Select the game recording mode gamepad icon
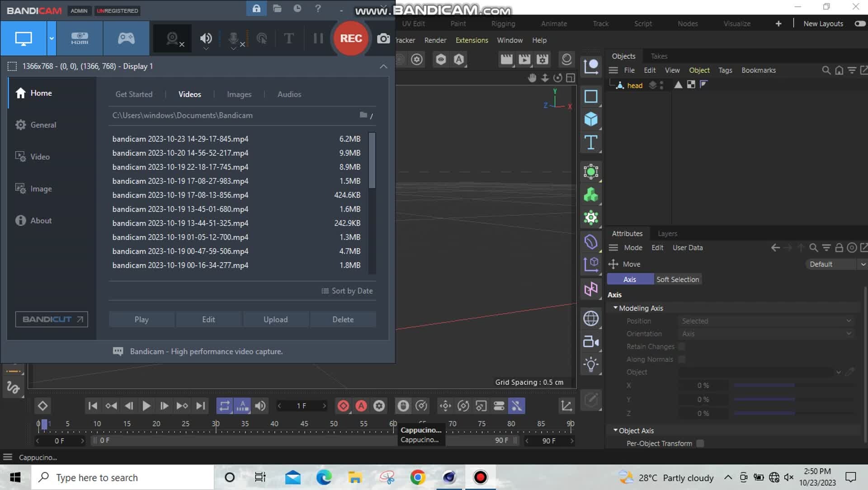This screenshot has height=490, width=868. coord(126,38)
